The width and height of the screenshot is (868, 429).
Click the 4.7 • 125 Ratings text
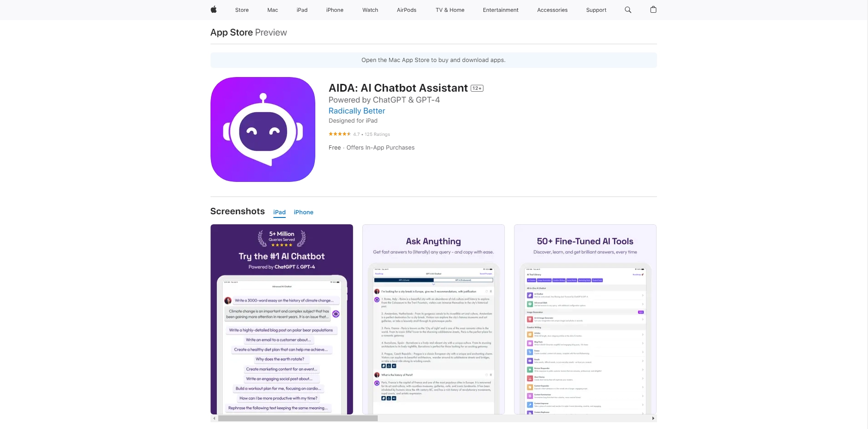click(x=371, y=134)
